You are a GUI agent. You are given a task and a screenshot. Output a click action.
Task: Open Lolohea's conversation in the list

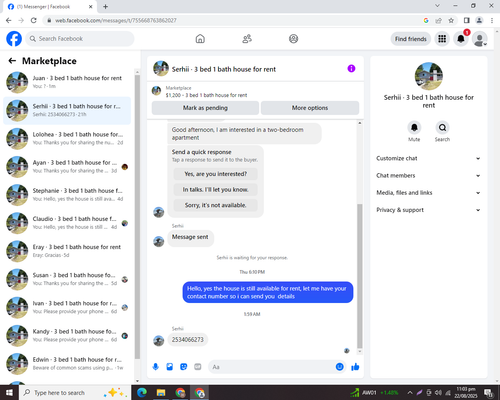coord(67,138)
